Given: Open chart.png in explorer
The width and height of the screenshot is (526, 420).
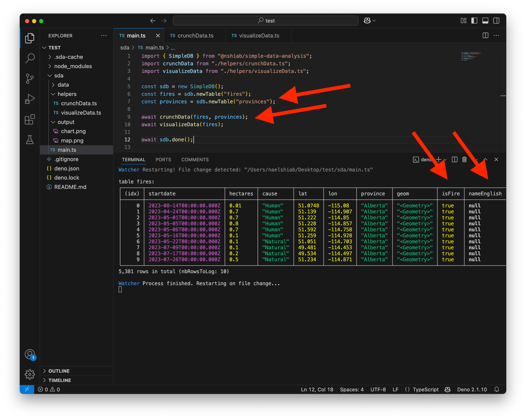Looking at the screenshot, I should 76,131.
